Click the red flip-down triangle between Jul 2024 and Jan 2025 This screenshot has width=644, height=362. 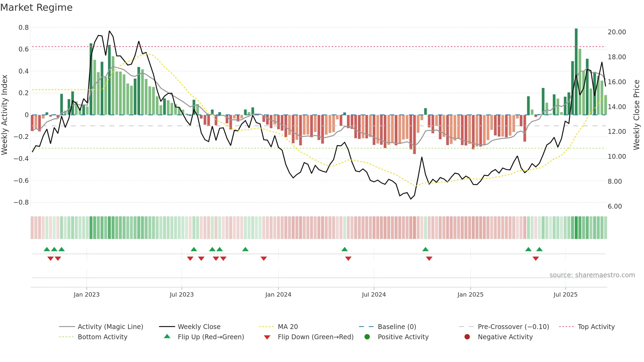429,258
